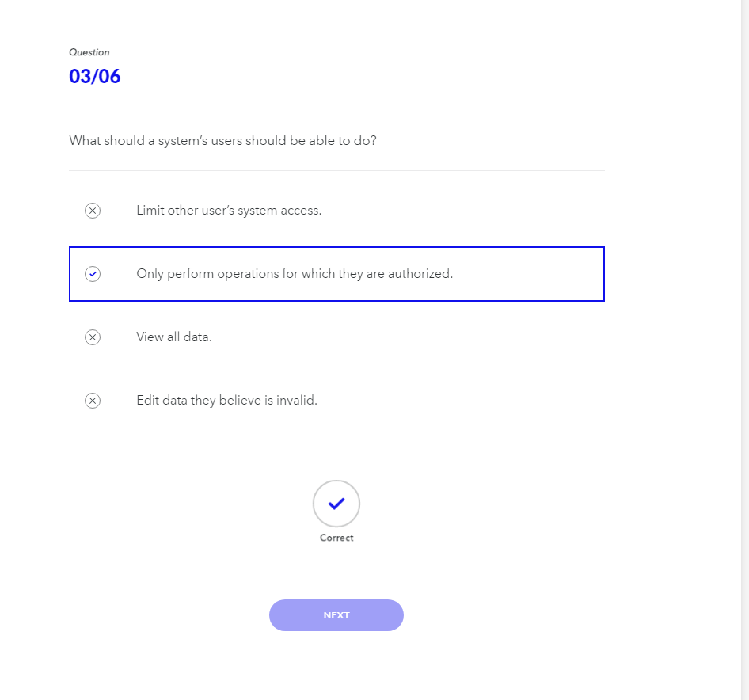
Task: Click the question text about system's users
Action: click(x=222, y=141)
